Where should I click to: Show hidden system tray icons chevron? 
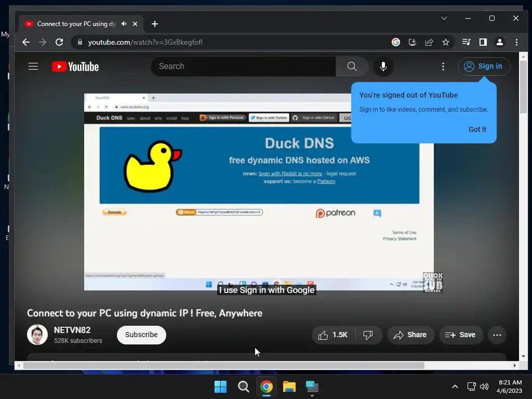tap(455, 387)
